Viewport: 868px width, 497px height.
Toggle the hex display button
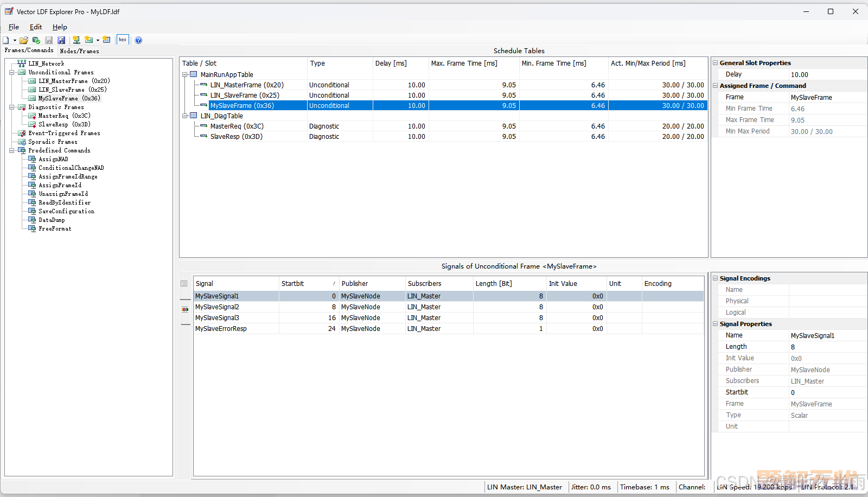123,40
